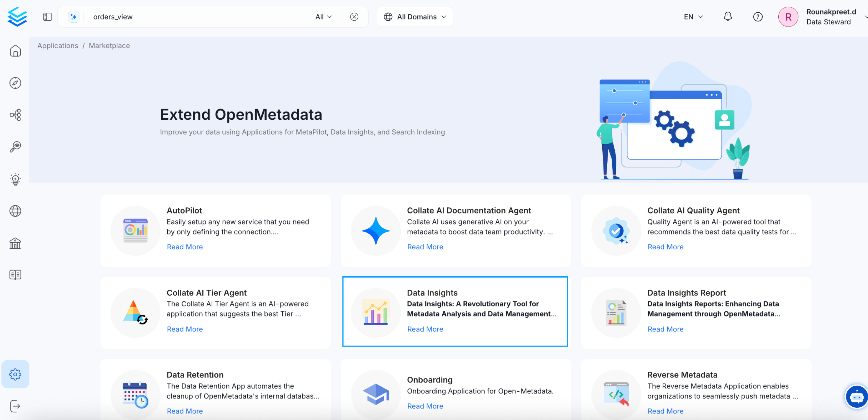
Task: Toggle the sidebar panel collapse icon
Action: 47,17
